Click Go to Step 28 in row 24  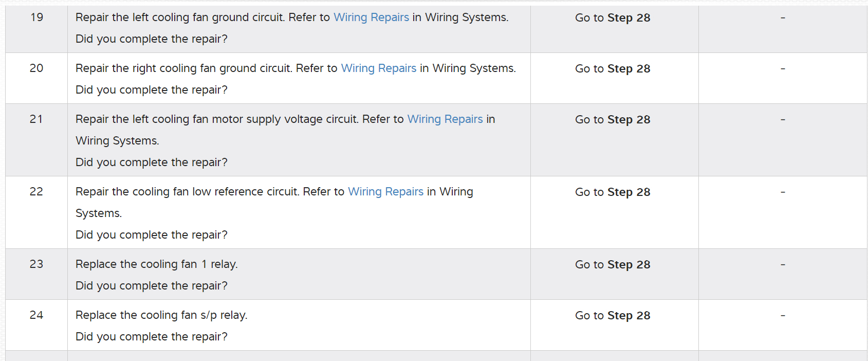(613, 316)
